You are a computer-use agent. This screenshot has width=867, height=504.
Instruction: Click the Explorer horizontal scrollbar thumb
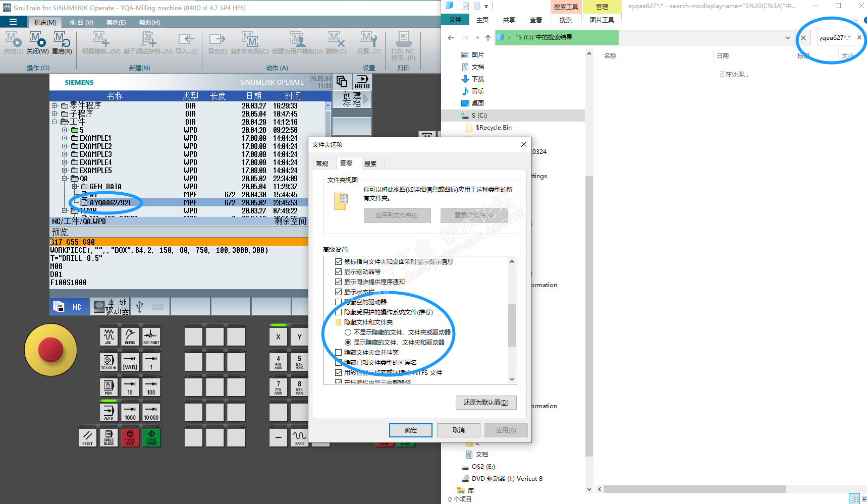(x=694, y=489)
